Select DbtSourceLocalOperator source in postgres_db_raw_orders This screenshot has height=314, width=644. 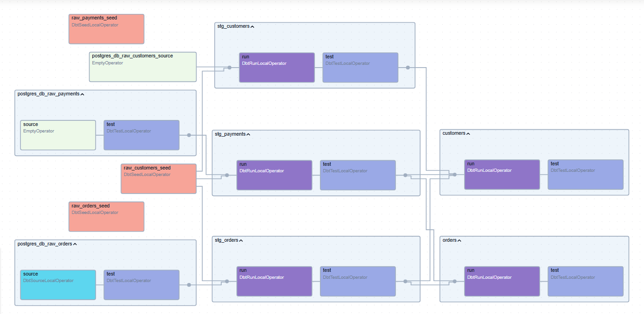[x=58, y=285]
